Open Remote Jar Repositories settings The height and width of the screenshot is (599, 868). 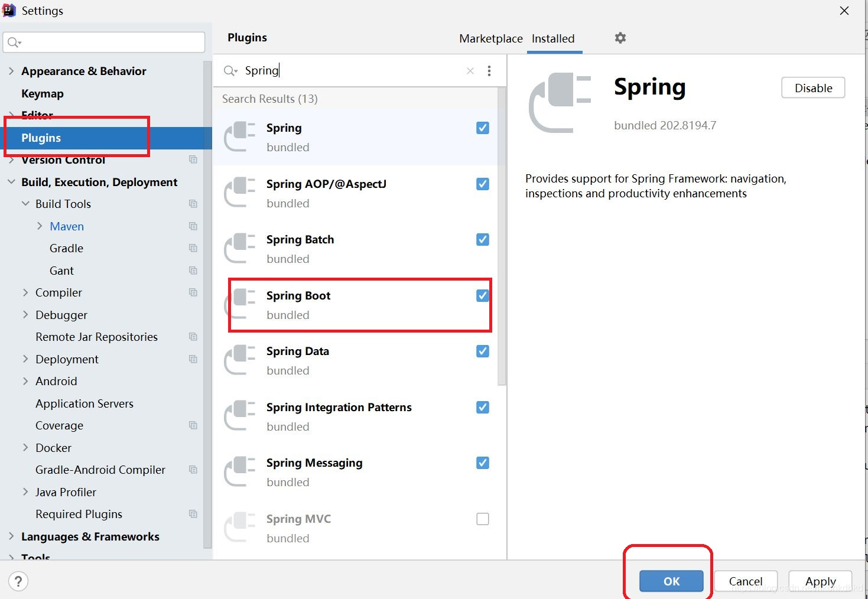[x=96, y=337]
